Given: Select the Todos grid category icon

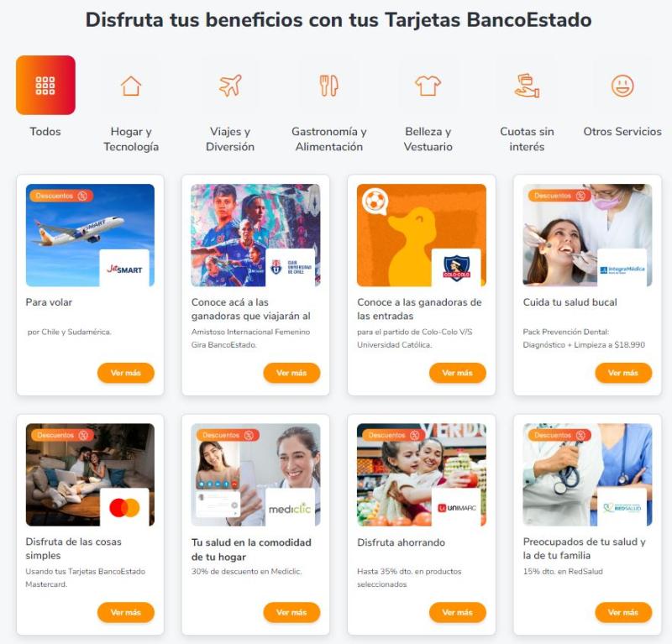Looking at the screenshot, I should click(x=45, y=85).
